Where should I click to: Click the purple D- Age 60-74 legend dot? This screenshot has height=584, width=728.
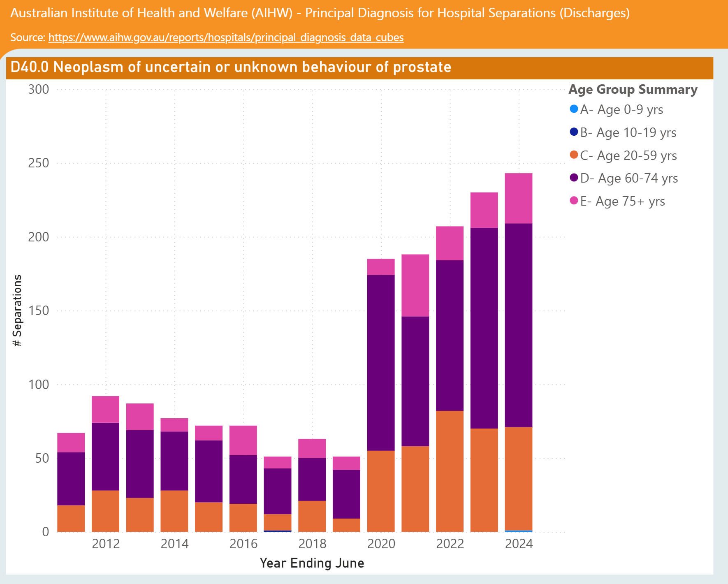pyautogui.click(x=574, y=178)
